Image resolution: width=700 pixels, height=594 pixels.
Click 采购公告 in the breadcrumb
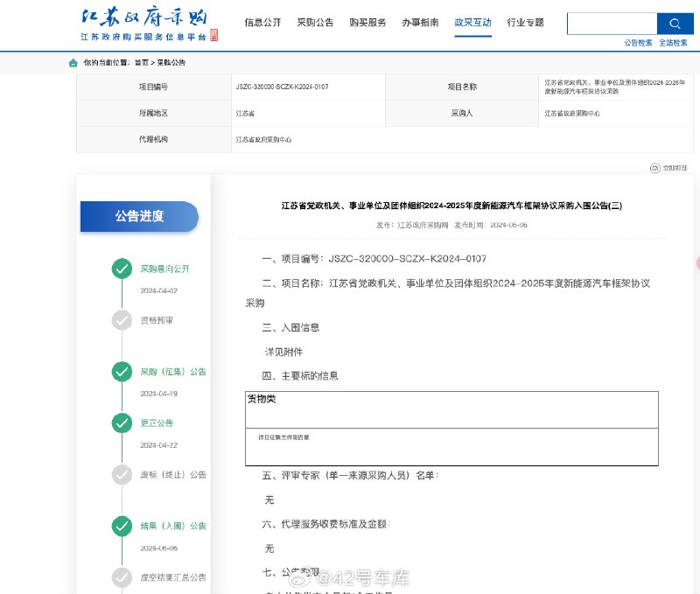(x=171, y=63)
